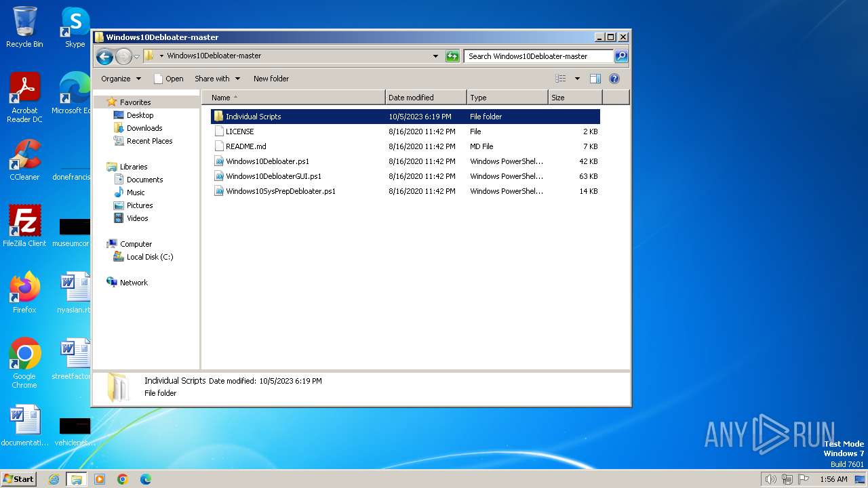This screenshot has width=868, height=488.
Task: Click the Action Center flag tray icon
Action: [x=804, y=479]
